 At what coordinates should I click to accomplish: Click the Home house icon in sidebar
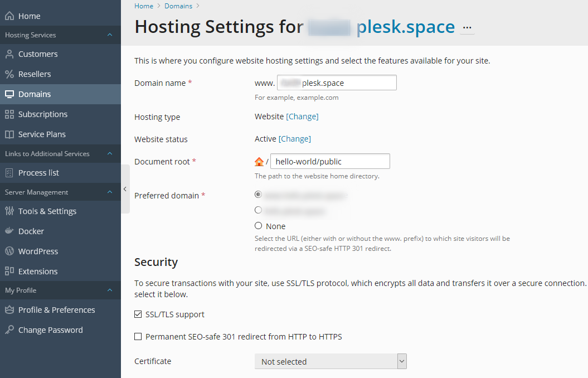9,16
